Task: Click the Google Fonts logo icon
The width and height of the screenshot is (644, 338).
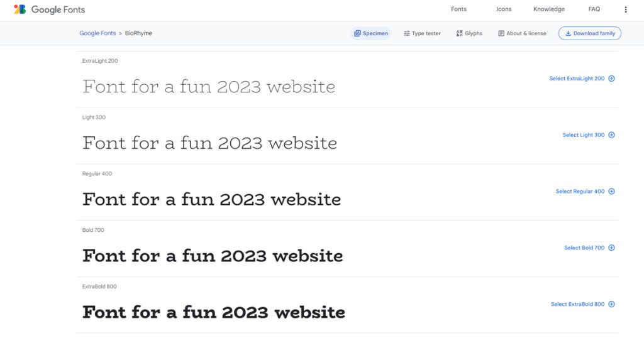Action: (20, 9)
